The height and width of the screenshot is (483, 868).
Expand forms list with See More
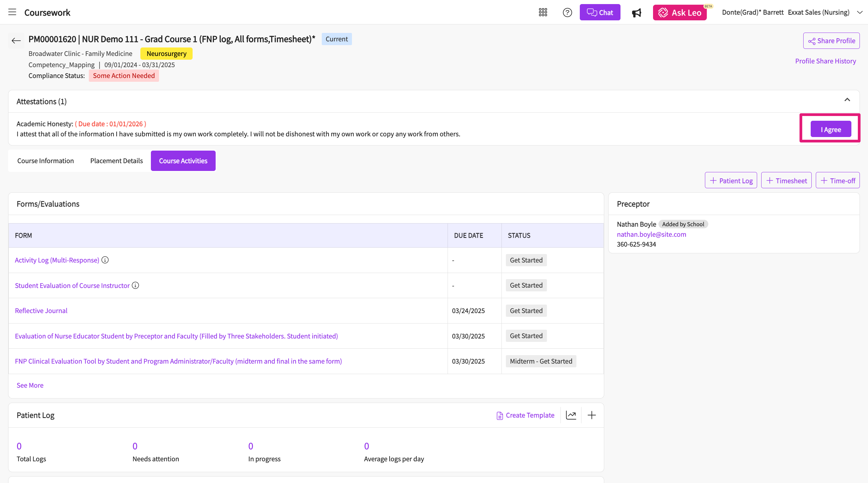click(30, 385)
